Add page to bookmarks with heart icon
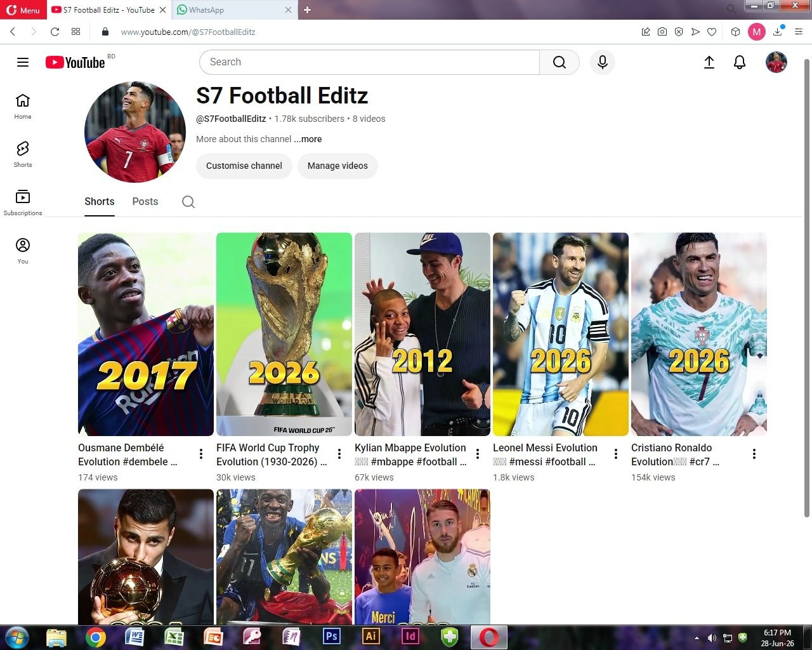Viewport: 812px width, 650px height. click(x=712, y=32)
